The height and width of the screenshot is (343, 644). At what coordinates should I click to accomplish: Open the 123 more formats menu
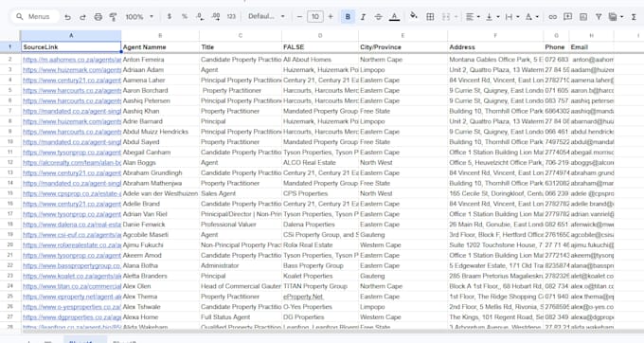click(x=231, y=16)
